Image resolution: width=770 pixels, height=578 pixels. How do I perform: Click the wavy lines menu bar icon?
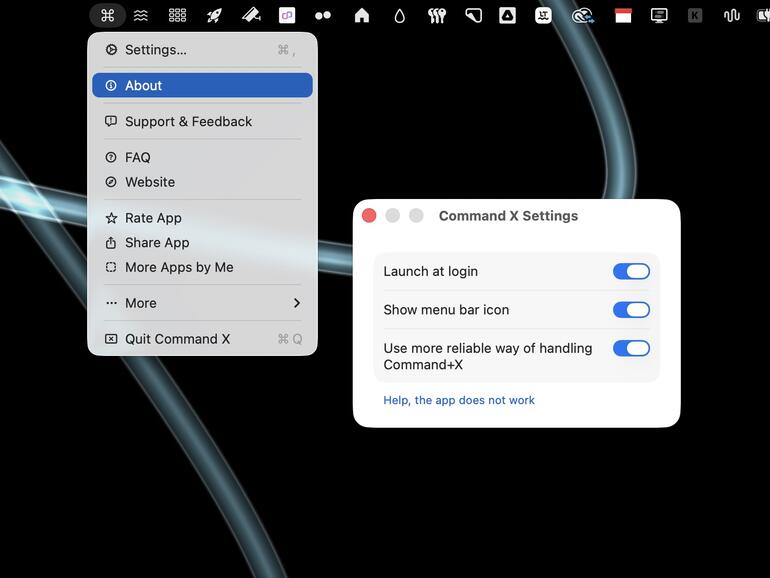(141, 16)
